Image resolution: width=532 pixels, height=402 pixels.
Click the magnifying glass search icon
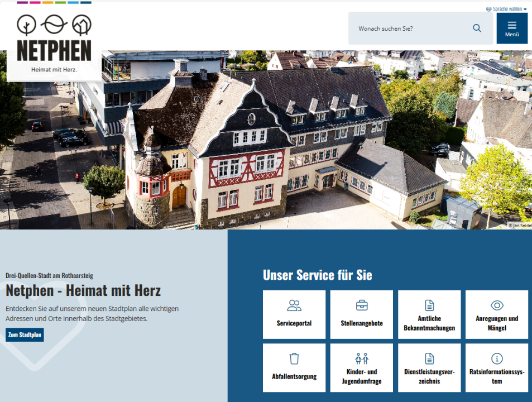(x=477, y=28)
